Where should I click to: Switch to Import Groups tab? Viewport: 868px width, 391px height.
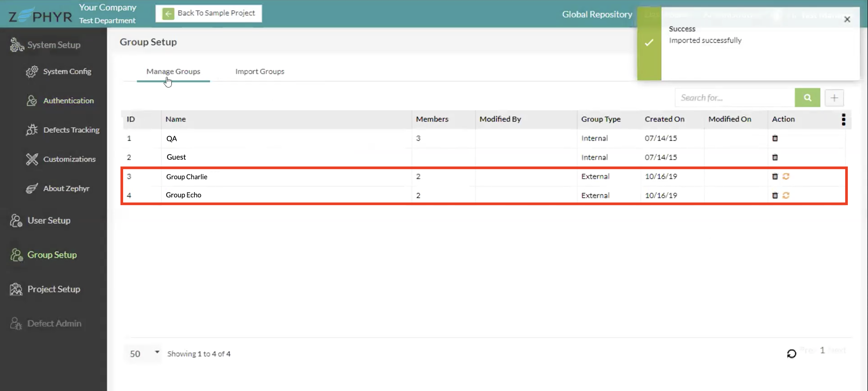[259, 71]
